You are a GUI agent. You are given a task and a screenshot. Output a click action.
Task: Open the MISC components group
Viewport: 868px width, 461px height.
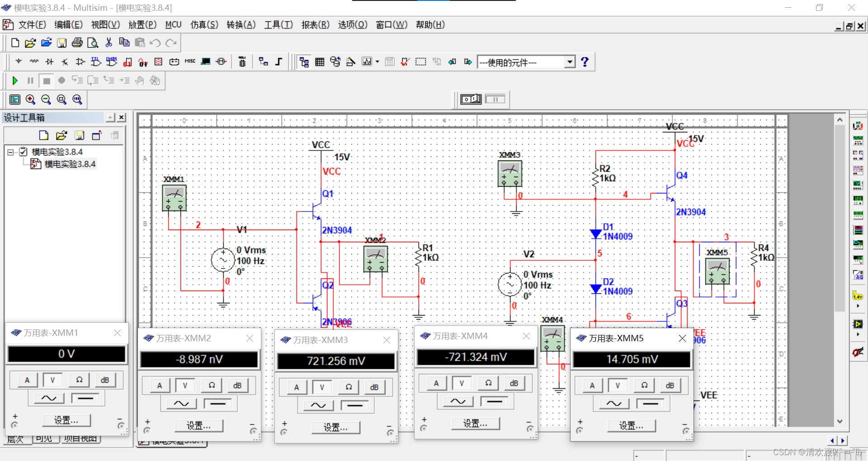pyautogui.click(x=190, y=61)
